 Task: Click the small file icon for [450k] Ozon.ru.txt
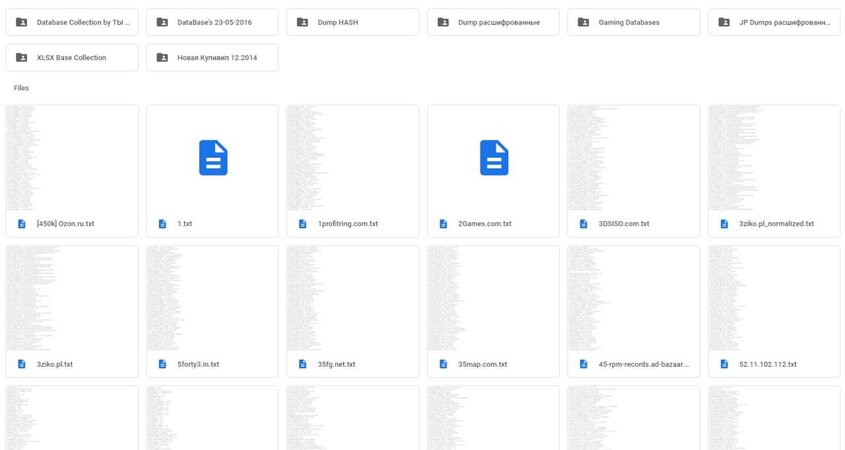[22, 224]
